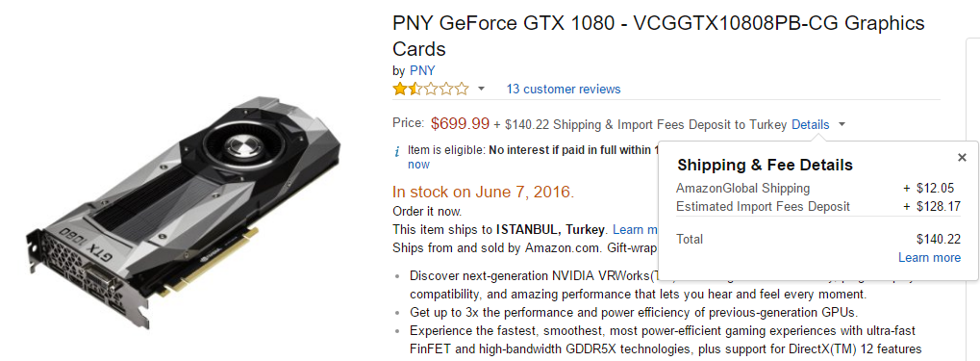Expand the star rating dropdown arrow

pyautogui.click(x=481, y=89)
